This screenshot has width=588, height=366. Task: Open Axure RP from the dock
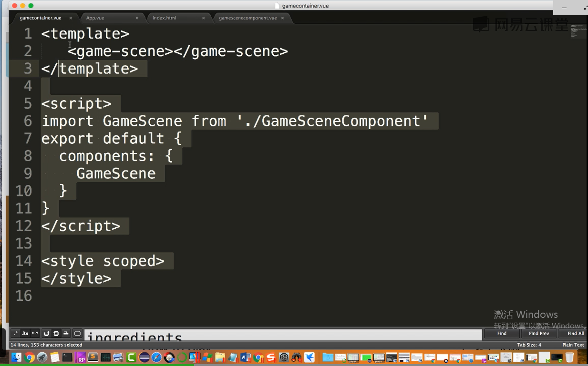81,357
